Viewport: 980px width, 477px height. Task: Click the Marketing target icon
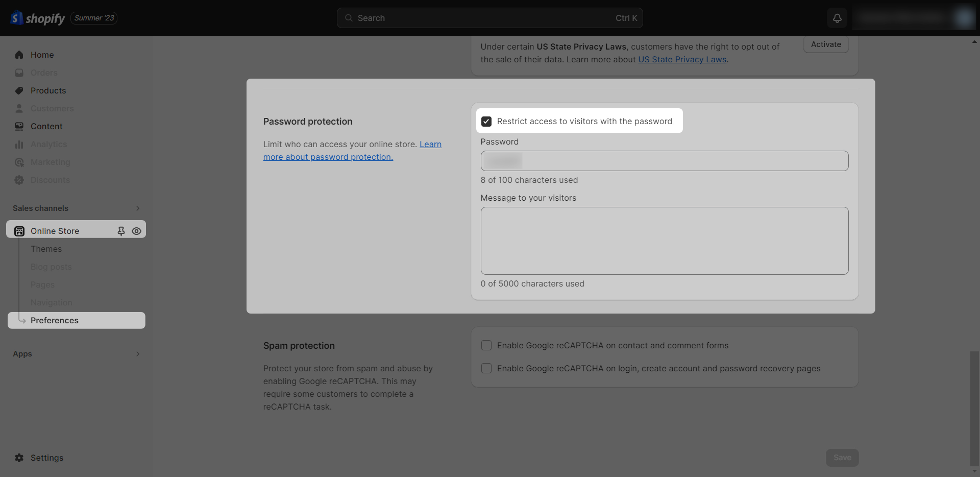tap(19, 162)
